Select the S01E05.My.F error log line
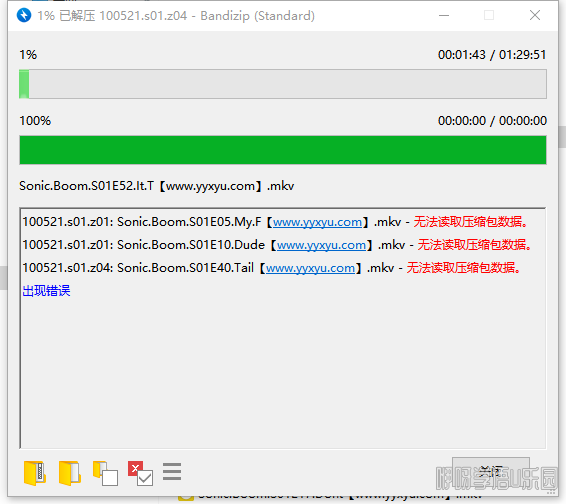This screenshot has height=504, width=566. pos(275,222)
